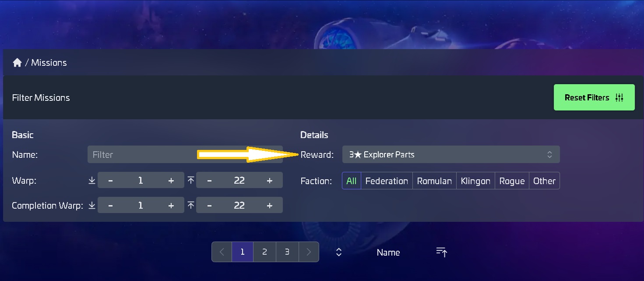This screenshot has height=281, width=644.
Task: Open the sort-by Name selector
Action: pos(388,253)
